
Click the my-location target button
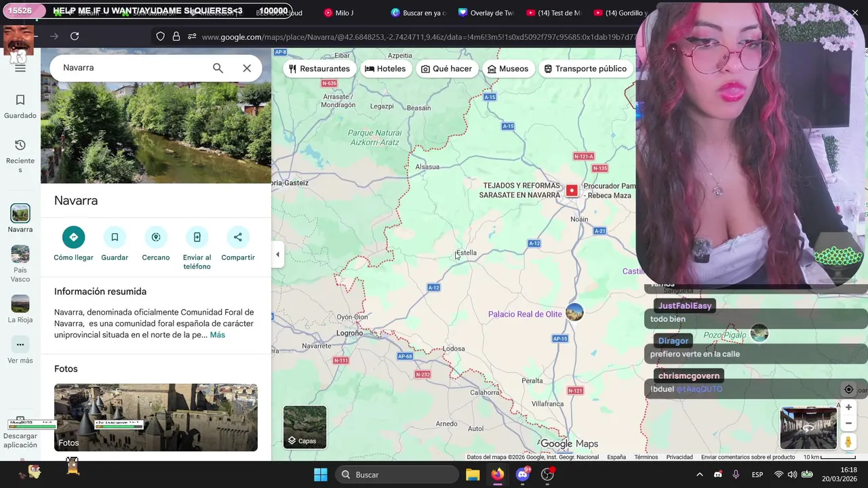coord(848,390)
